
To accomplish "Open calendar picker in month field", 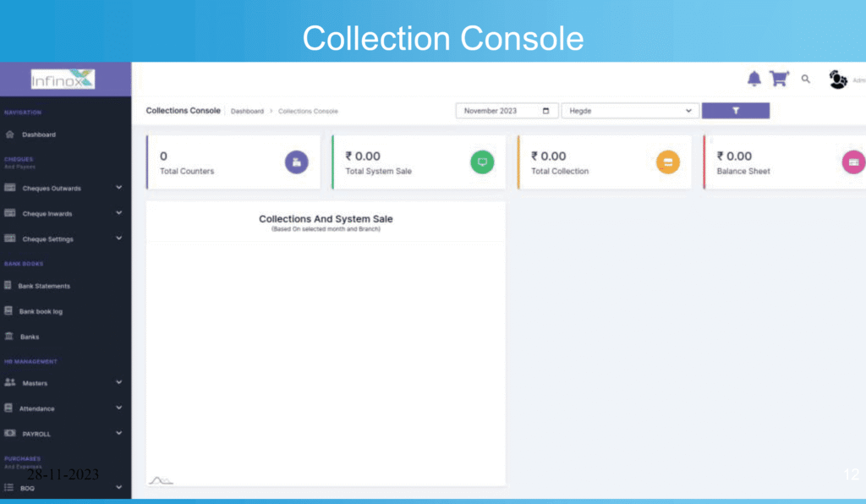I will (546, 111).
